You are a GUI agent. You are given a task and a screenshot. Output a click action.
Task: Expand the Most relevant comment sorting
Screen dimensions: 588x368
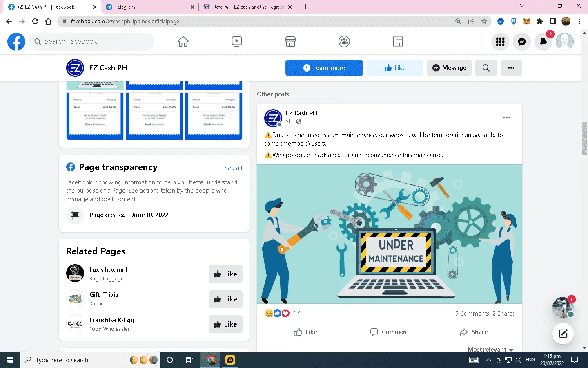[490, 349]
